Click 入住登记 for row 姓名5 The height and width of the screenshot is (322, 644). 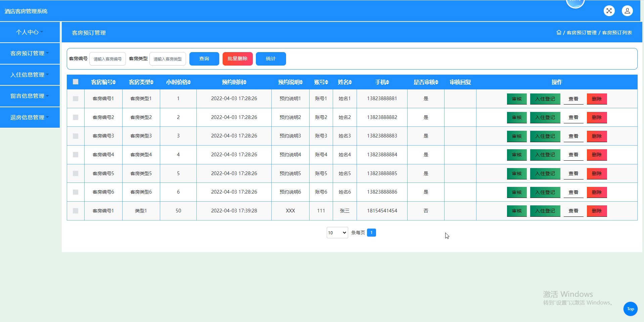click(545, 174)
